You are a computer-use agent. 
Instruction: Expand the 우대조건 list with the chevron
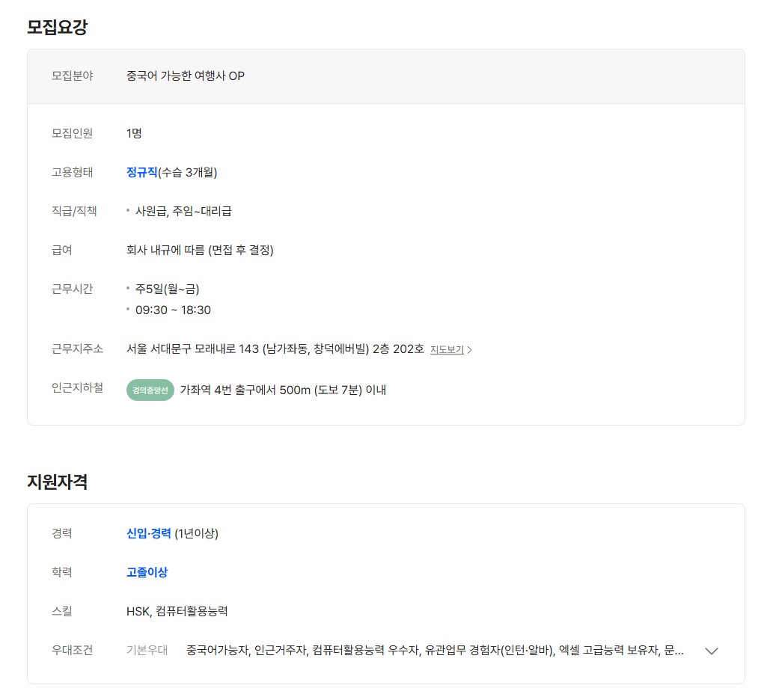712,651
